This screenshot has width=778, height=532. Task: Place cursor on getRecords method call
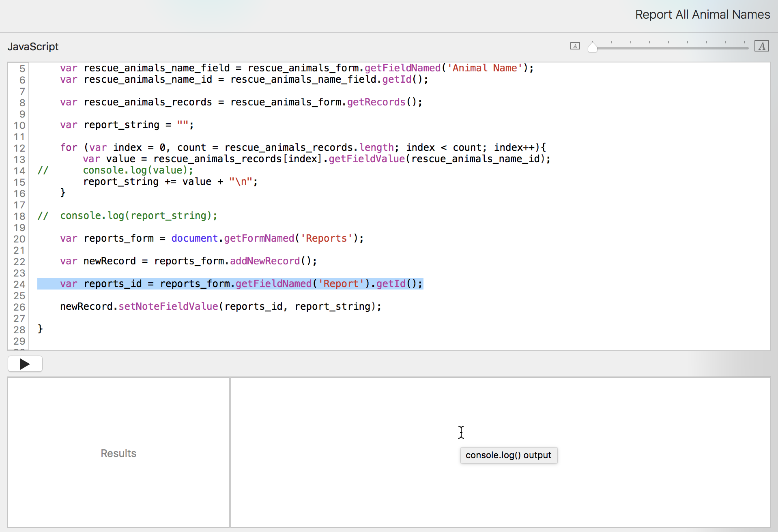click(x=376, y=102)
